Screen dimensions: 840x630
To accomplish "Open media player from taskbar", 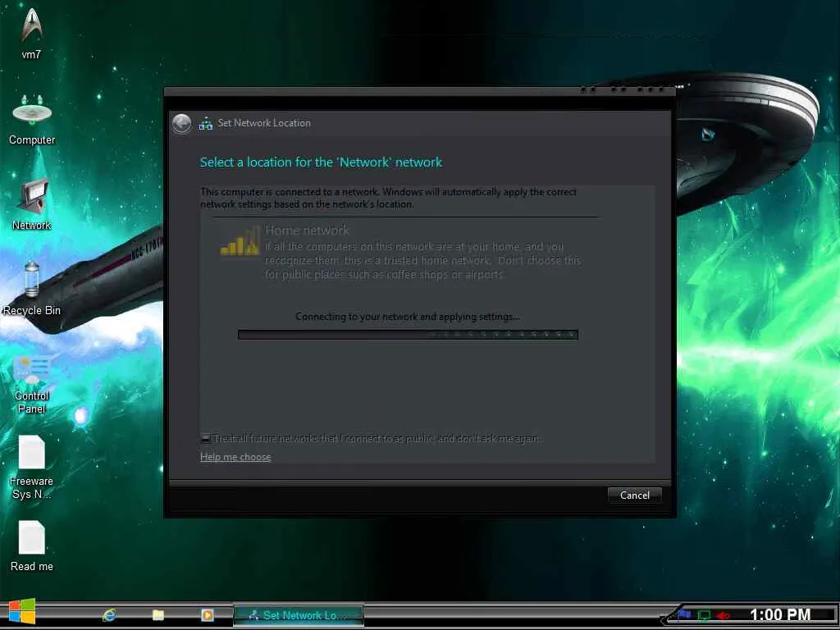I will (x=208, y=615).
